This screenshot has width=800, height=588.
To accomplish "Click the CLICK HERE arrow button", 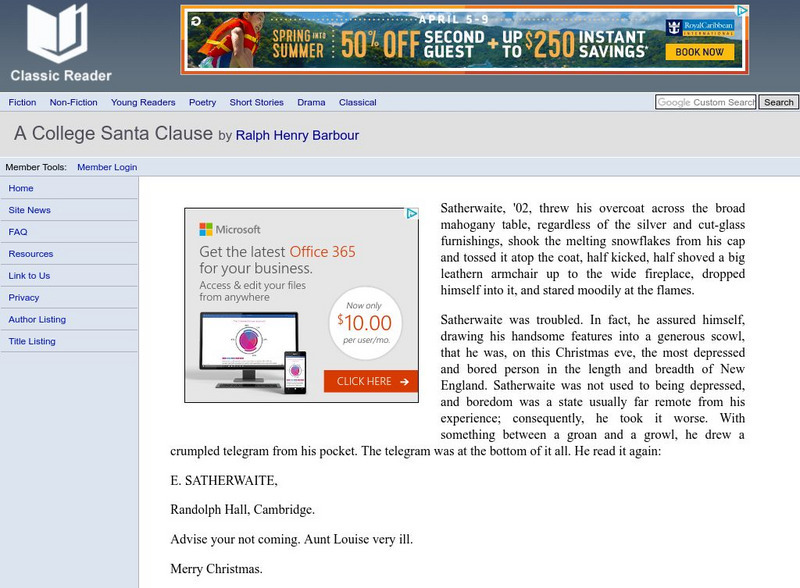I will [371, 381].
